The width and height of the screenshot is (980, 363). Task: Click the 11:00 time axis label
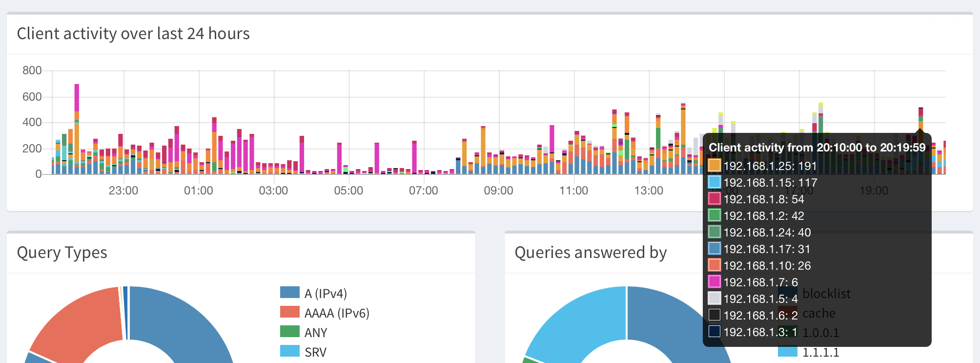click(573, 191)
